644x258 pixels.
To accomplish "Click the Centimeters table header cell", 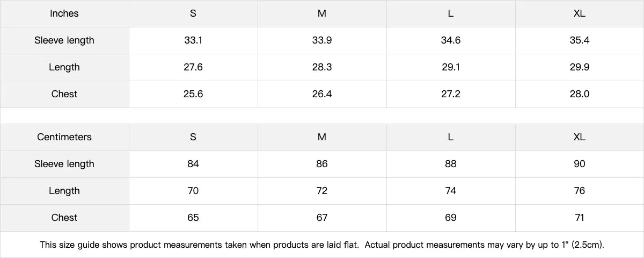I will coord(64,137).
